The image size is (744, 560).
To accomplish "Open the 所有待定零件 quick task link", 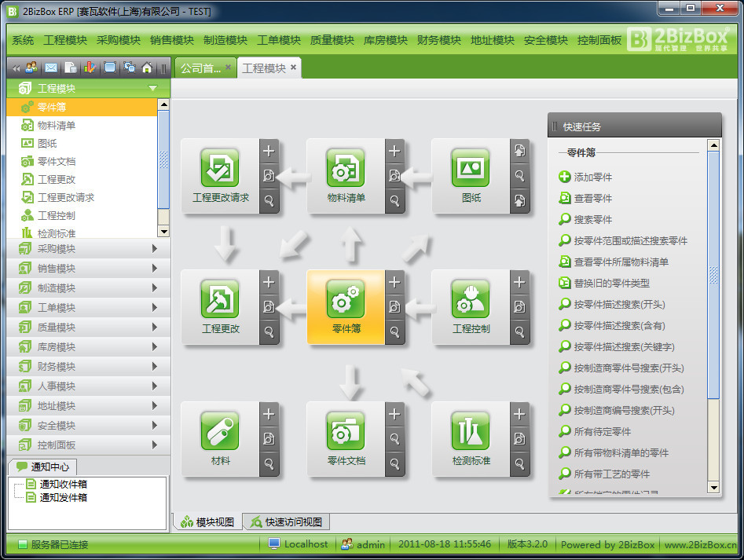I will (x=595, y=431).
